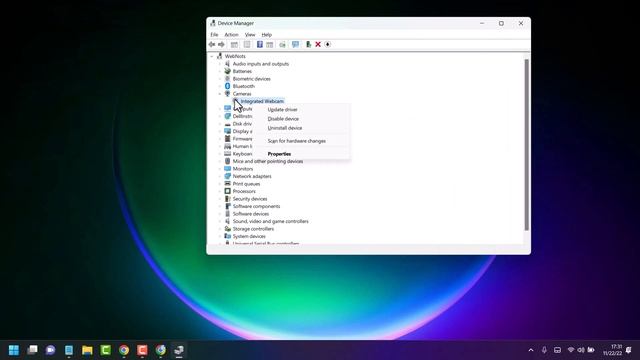Open the Windows Start menu
Image resolution: width=640 pixels, height=360 pixels.
pyautogui.click(x=14, y=350)
